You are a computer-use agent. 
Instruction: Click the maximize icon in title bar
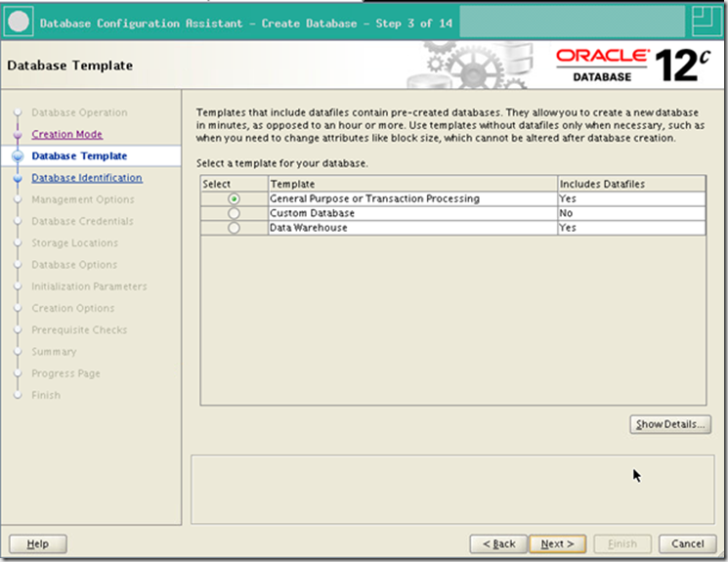[706, 21]
